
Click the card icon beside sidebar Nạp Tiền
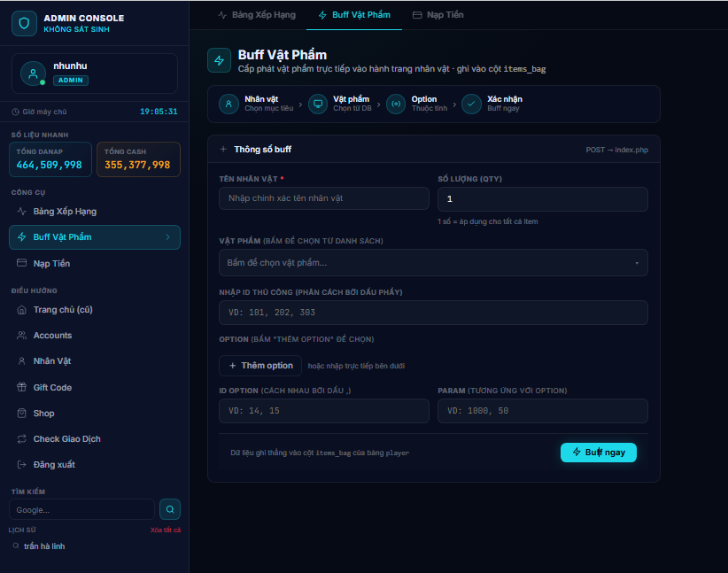(x=22, y=263)
